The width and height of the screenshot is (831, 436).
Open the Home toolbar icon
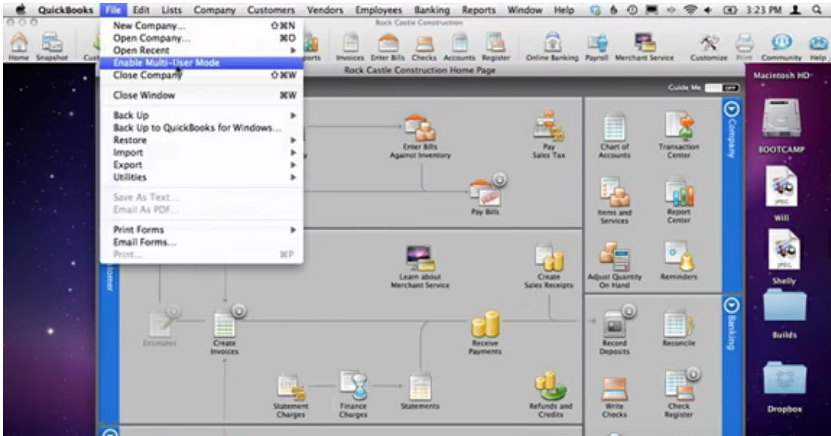[19, 46]
